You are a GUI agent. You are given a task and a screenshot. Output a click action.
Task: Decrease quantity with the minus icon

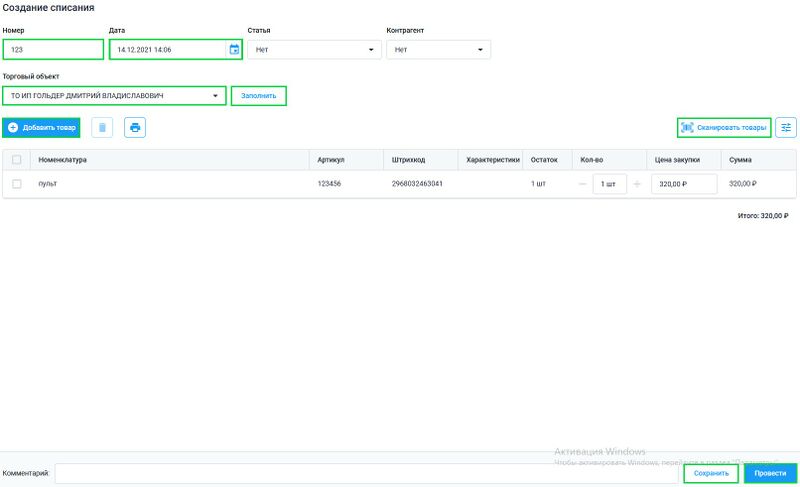[583, 184]
